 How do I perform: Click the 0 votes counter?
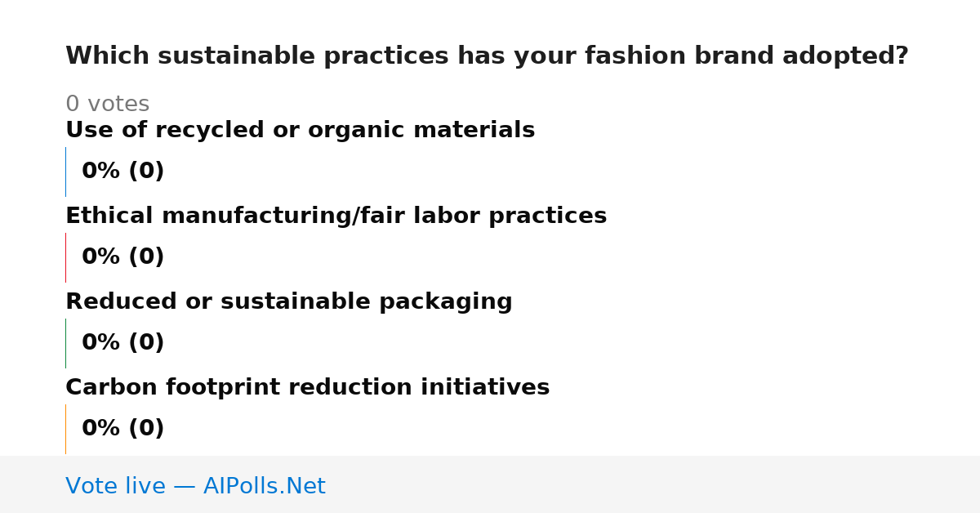[107, 105]
